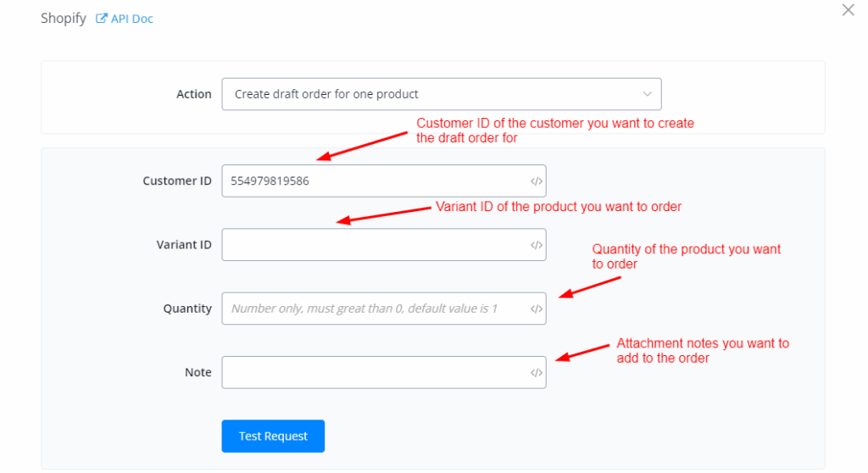Click into the Variant ID text box
The height and width of the screenshot is (473, 868).
[x=373, y=245]
